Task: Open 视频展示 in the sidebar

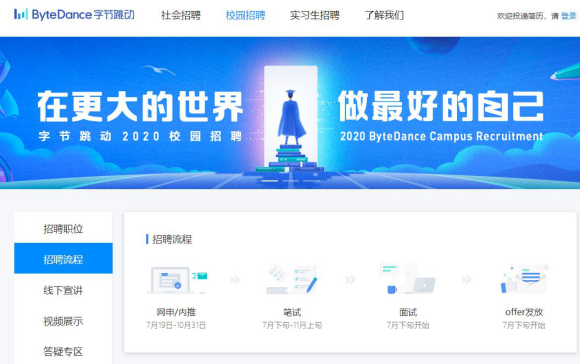Action: (63, 321)
